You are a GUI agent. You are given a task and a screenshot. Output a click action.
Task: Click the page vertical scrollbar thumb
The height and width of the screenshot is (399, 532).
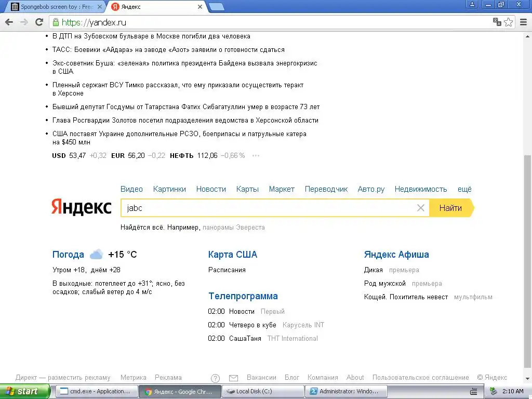pos(528,261)
